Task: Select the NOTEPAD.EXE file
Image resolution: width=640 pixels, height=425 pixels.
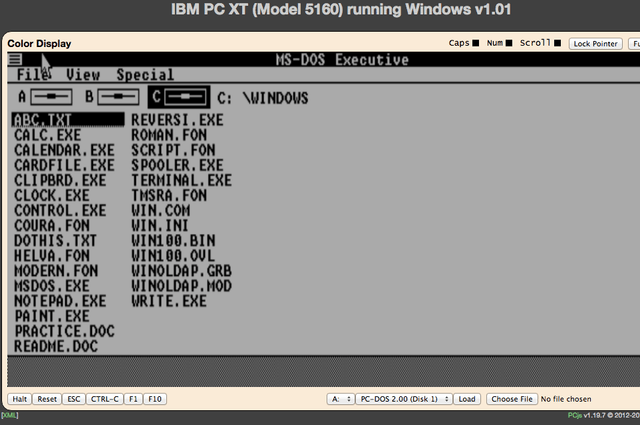Action: (60, 301)
